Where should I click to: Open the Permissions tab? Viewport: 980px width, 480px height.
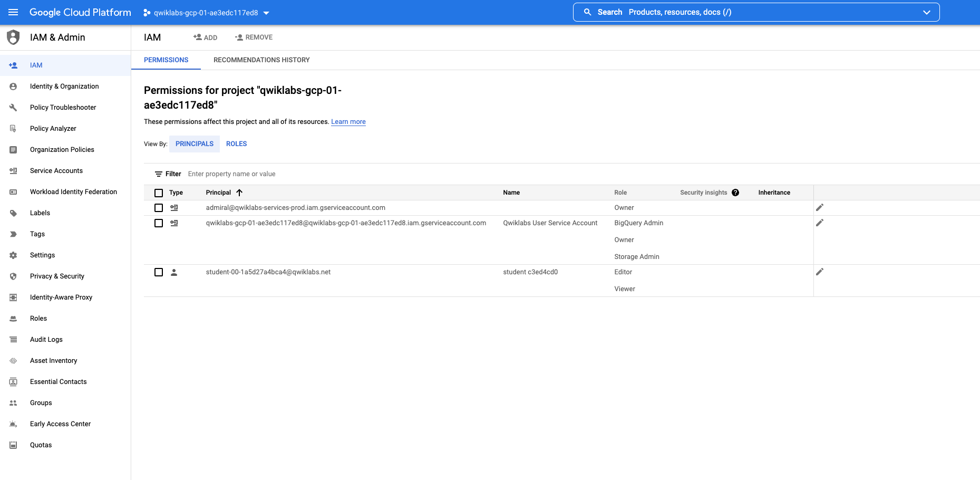point(166,60)
